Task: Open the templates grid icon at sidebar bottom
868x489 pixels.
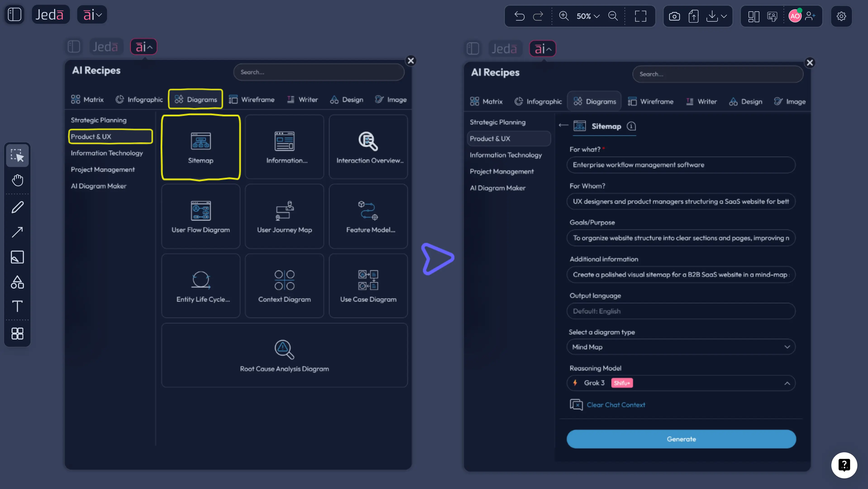Action: tap(17, 334)
